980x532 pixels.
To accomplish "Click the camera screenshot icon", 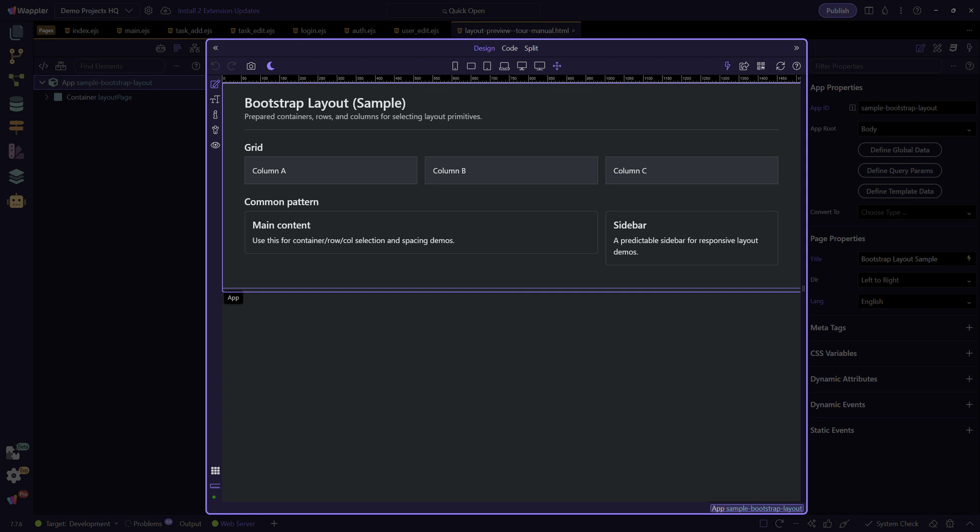I will [251, 66].
